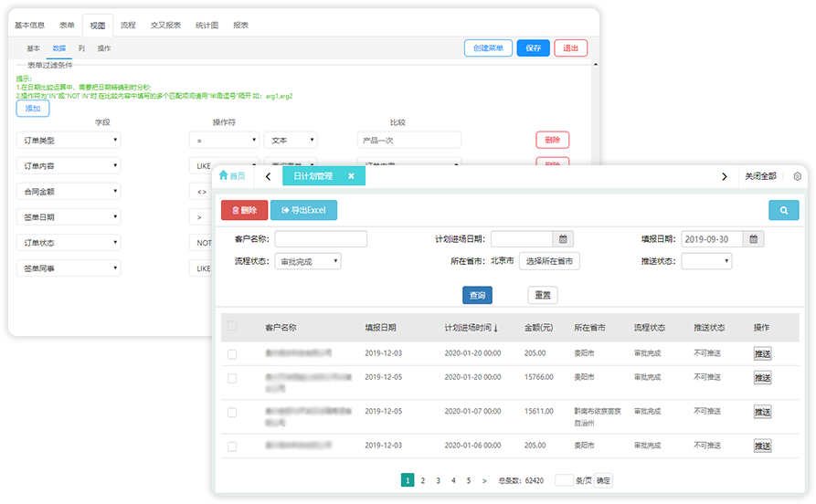
Task: Click the teal magnifier search button
Action: 783,211
